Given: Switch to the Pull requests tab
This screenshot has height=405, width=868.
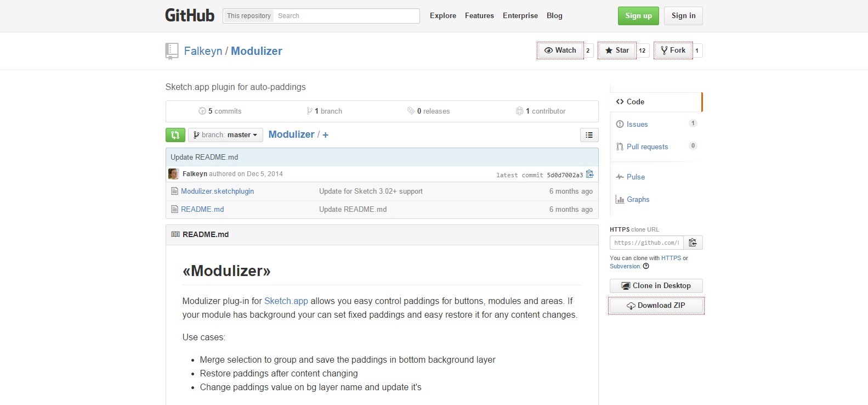Looking at the screenshot, I should [x=647, y=147].
